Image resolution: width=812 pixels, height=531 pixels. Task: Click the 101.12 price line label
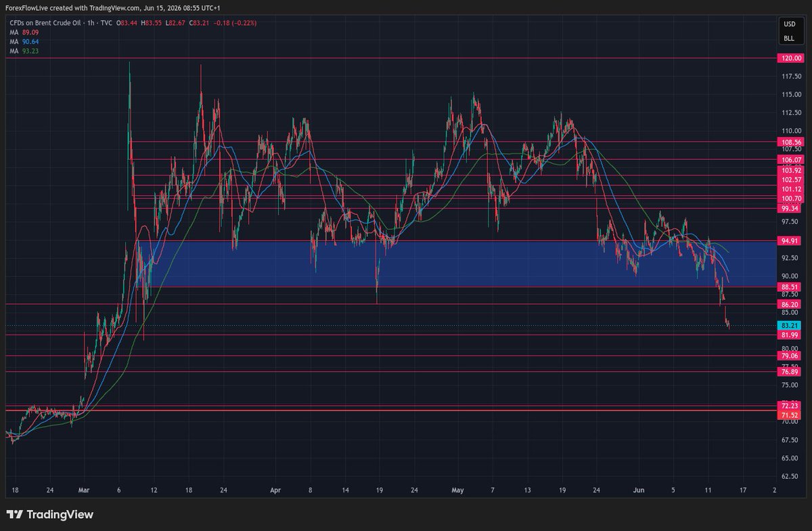(x=791, y=189)
